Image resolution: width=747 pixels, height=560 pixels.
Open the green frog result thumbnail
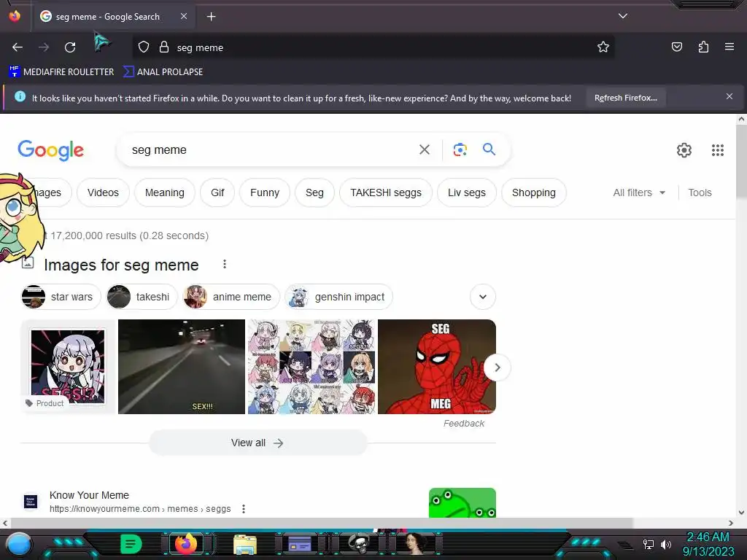[x=462, y=502]
